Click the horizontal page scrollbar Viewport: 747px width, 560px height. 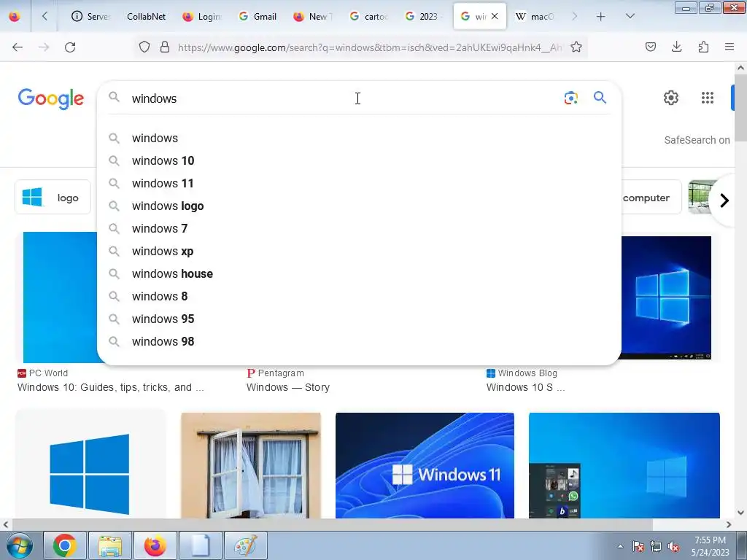click(x=332, y=524)
